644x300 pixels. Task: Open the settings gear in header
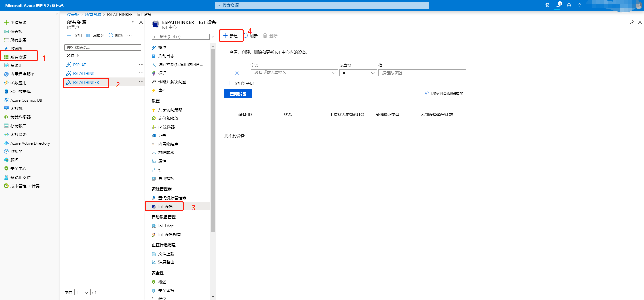click(569, 5)
